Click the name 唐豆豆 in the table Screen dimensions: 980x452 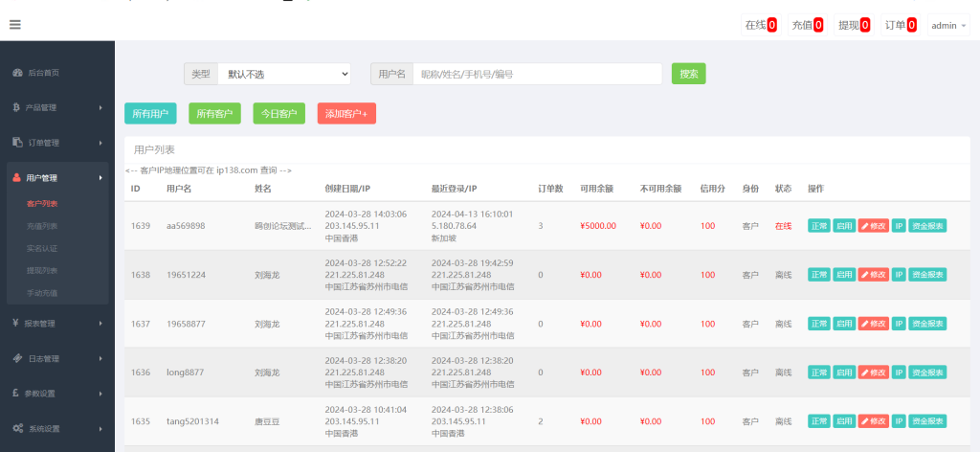[x=267, y=421]
